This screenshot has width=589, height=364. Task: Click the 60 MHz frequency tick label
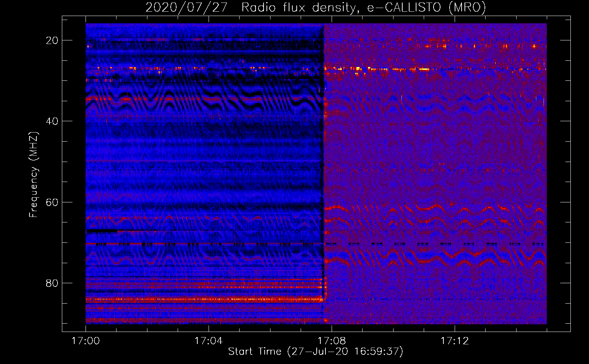(52, 202)
